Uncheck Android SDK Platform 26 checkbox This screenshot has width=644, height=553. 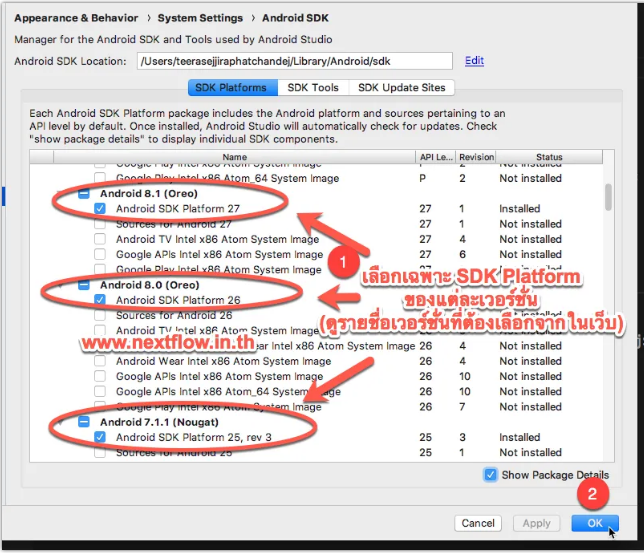[x=100, y=300]
